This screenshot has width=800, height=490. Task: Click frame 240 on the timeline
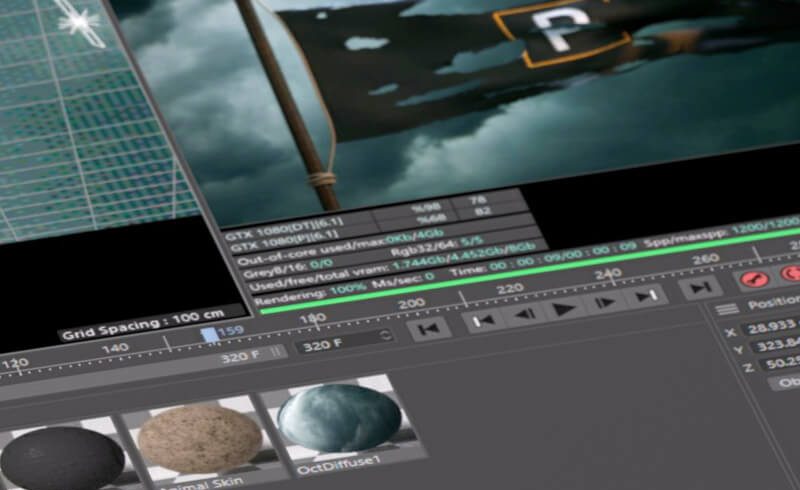tap(608, 274)
